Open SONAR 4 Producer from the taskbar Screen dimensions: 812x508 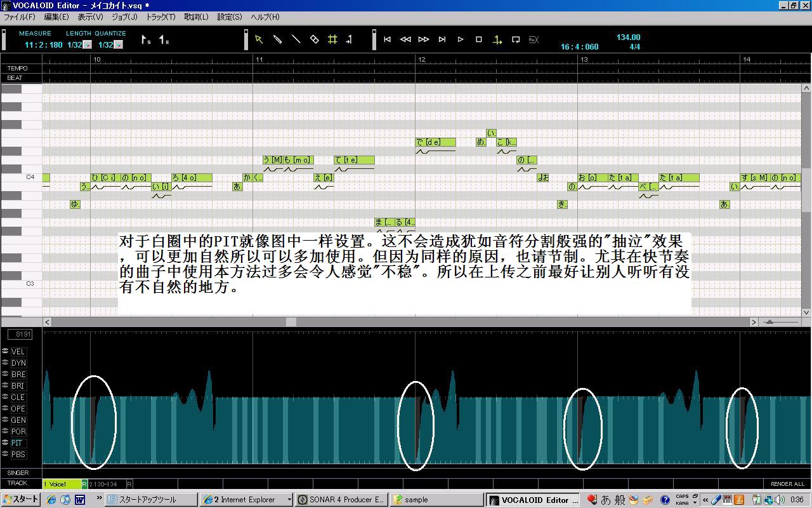341,500
